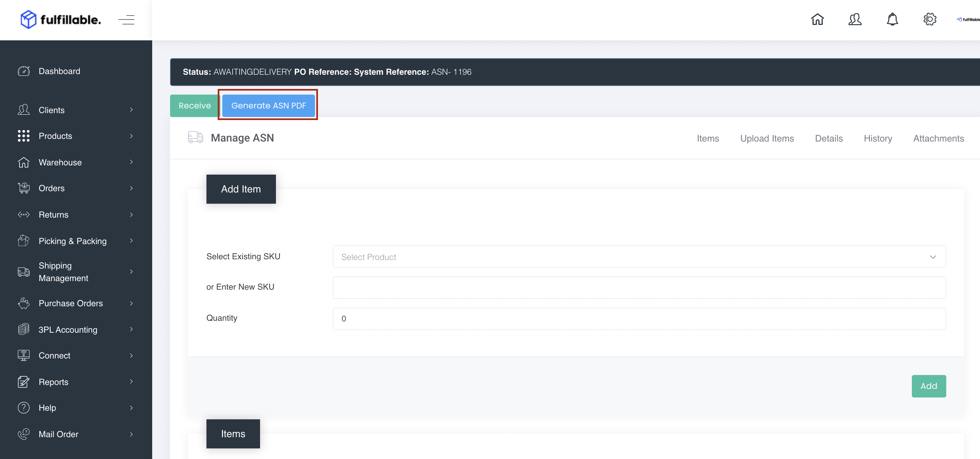
Task: Click the green Add button
Action: (929, 386)
